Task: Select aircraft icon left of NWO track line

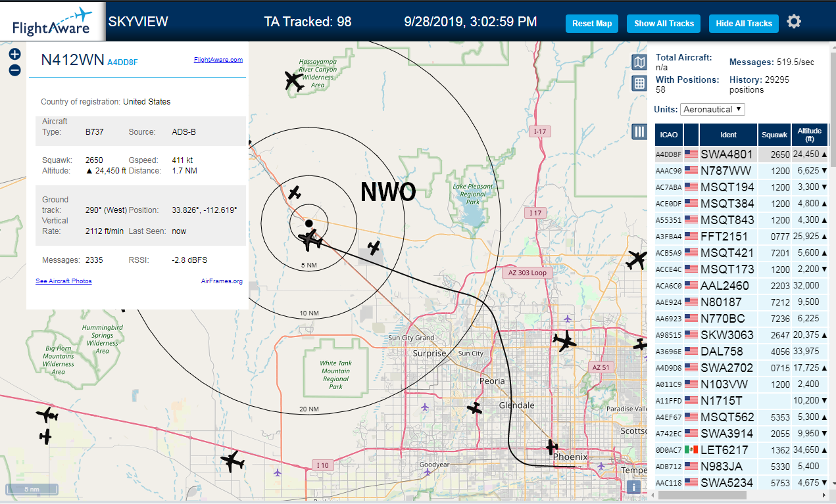Action: (374, 248)
